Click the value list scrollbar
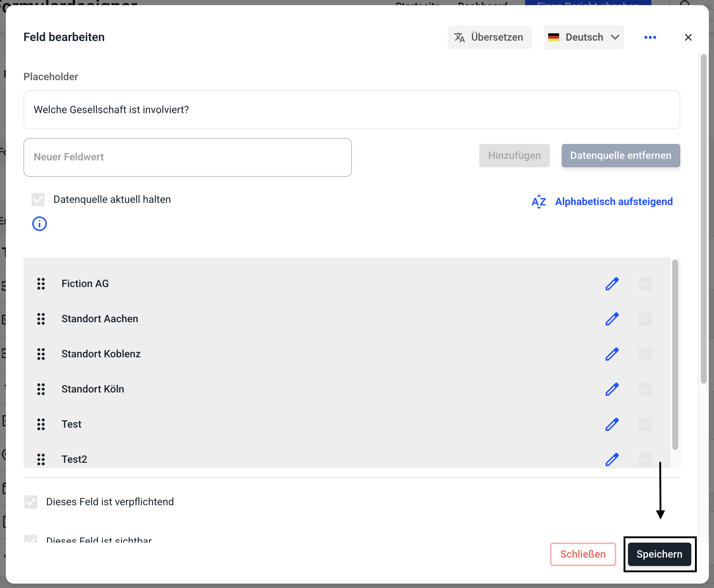Image resolution: width=714 pixels, height=588 pixels. coord(675,354)
